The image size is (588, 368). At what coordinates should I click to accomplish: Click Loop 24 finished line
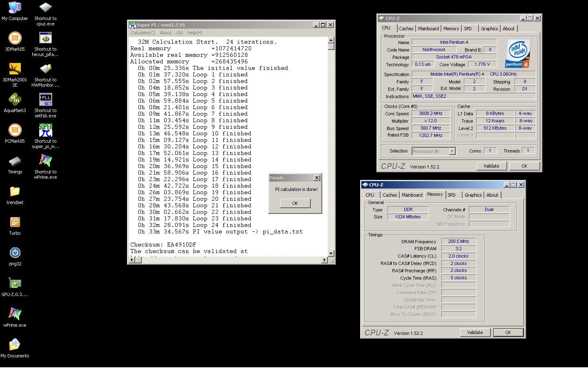tap(194, 225)
